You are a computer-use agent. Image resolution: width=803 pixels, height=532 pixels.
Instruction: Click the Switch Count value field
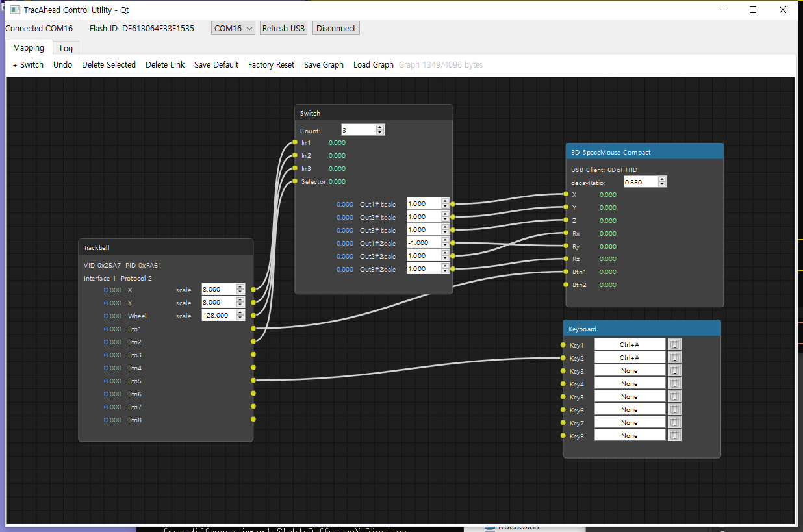click(359, 130)
